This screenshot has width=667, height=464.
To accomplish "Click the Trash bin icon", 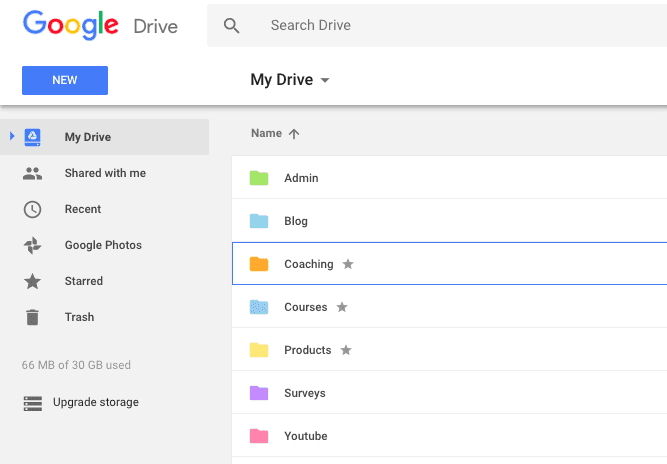I will click(33, 318).
